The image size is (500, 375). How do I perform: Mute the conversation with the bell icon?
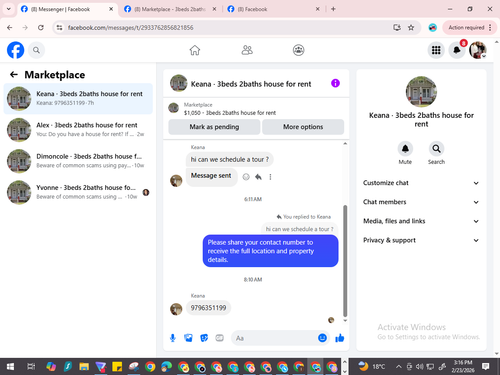pos(405,149)
